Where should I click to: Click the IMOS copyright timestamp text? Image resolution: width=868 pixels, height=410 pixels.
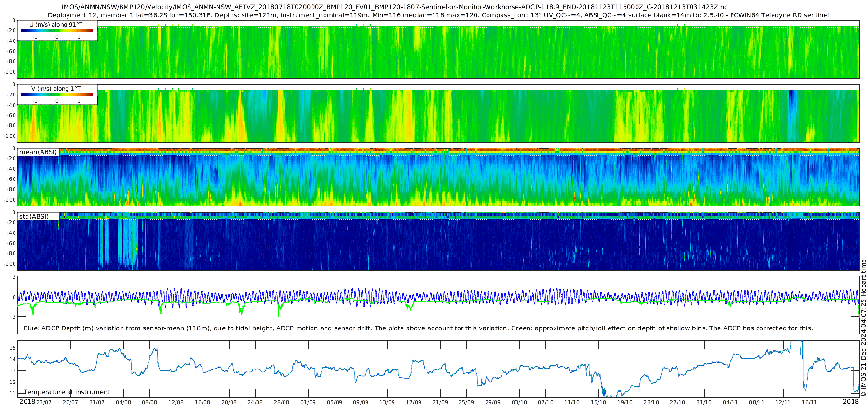click(x=864, y=328)
